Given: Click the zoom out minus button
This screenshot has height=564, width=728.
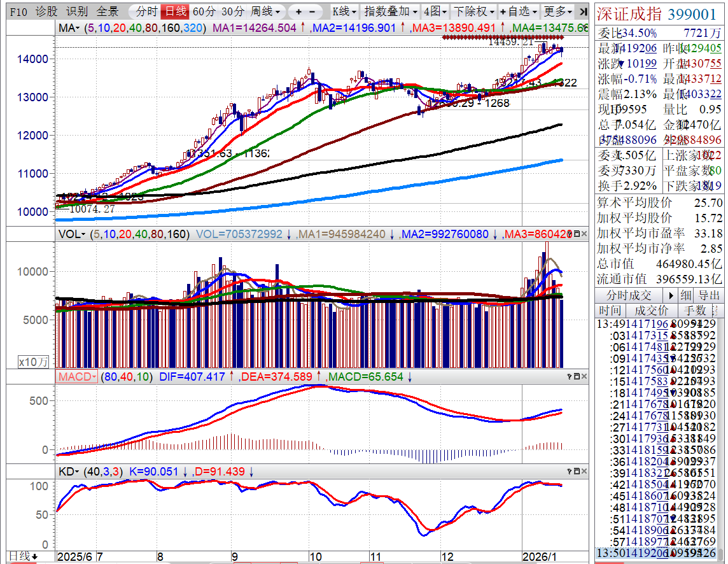Looking at the screenshot, I should click(x=312, y=11).
